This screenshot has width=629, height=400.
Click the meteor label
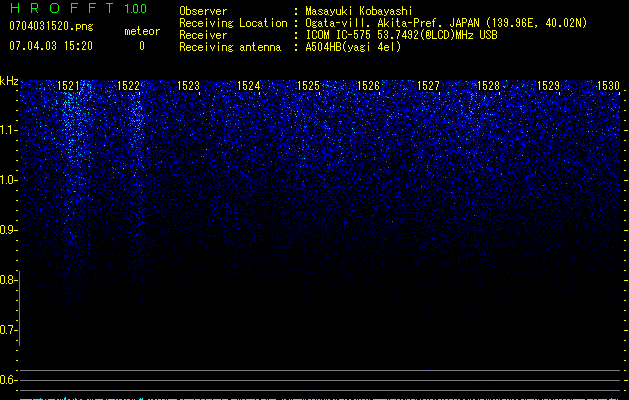[142, 31]
